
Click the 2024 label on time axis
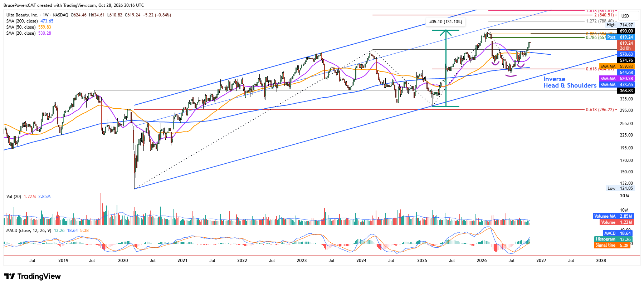(361, 261)
